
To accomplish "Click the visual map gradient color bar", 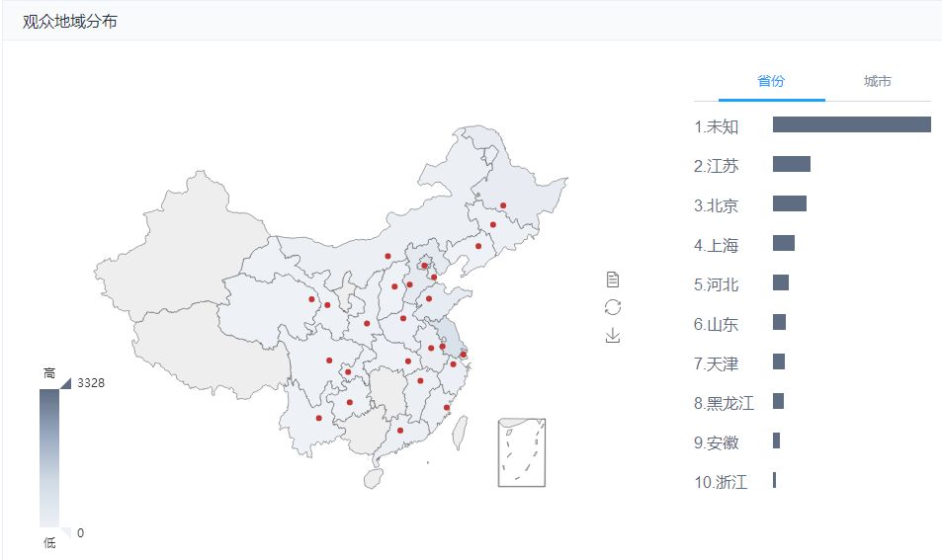I will [49, 458].
